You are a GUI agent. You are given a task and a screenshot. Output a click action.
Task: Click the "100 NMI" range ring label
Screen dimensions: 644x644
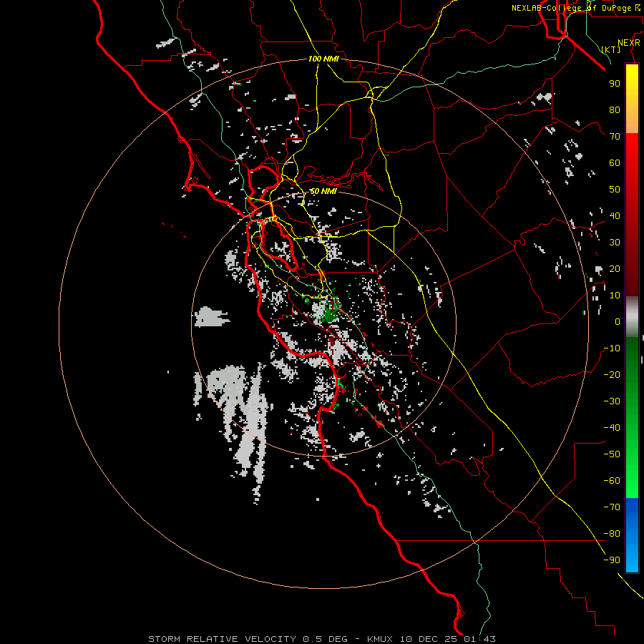(x=323, y=59)
